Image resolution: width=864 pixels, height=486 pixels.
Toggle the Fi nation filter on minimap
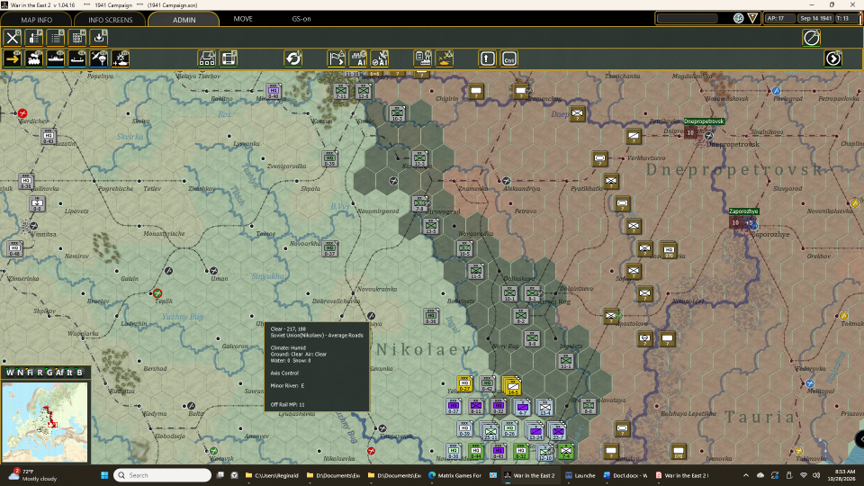[x=30, y=372]
